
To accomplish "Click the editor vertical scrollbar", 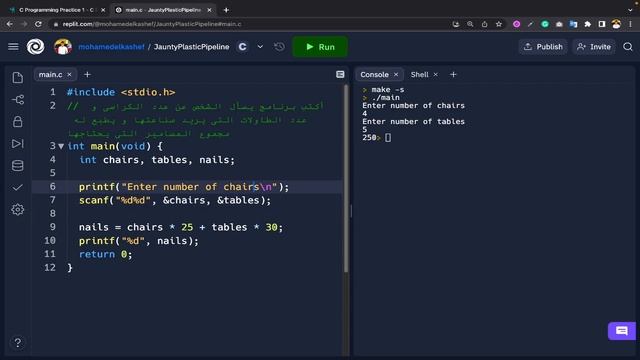I will 346,178.
